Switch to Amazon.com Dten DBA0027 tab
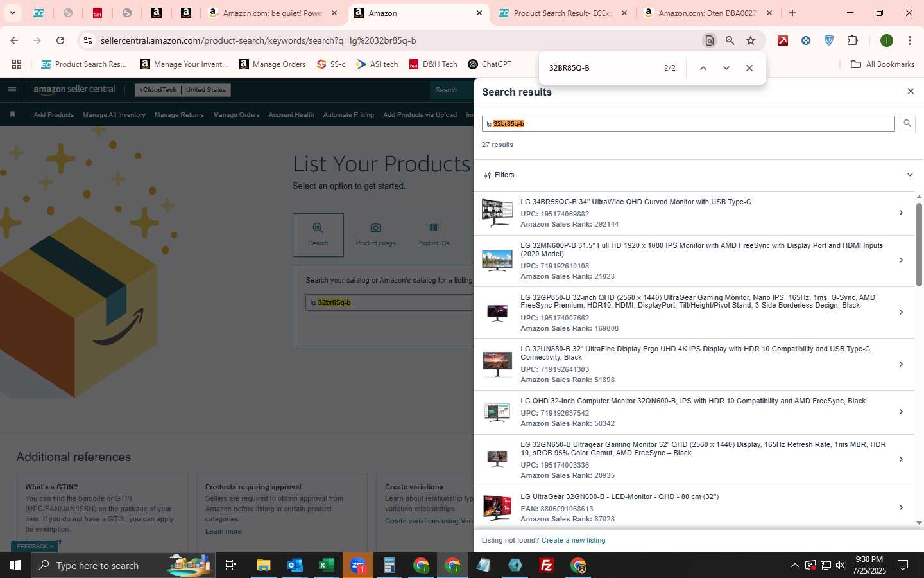 708,13
